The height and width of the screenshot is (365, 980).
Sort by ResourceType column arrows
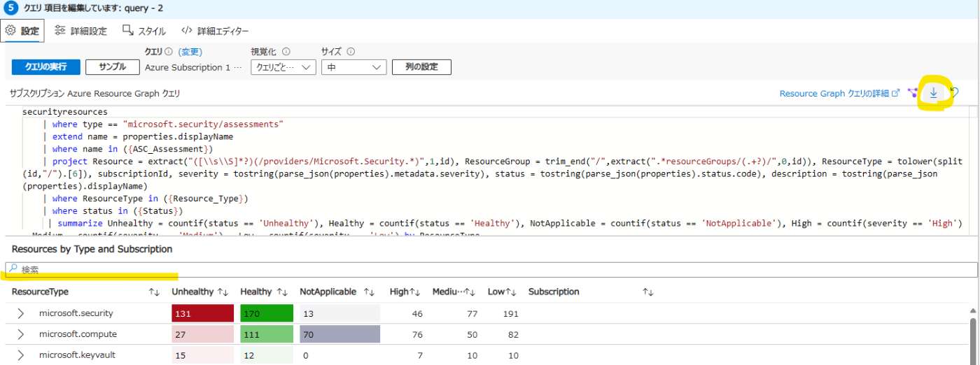click(x=154, y=292)
